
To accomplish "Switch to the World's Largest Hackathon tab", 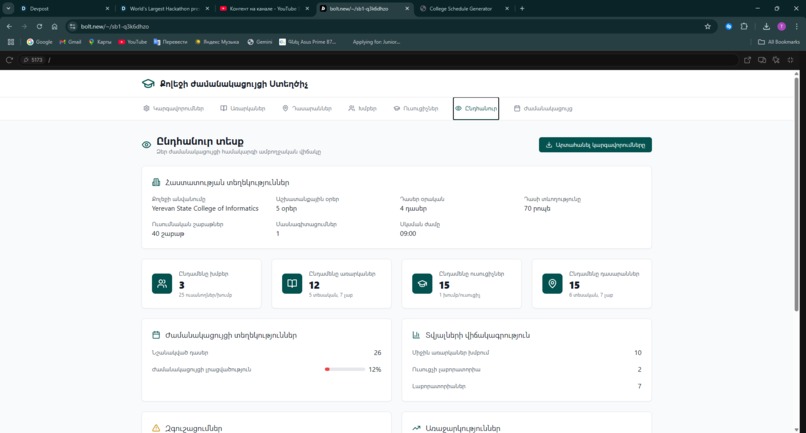I will (x=164, y=8).
